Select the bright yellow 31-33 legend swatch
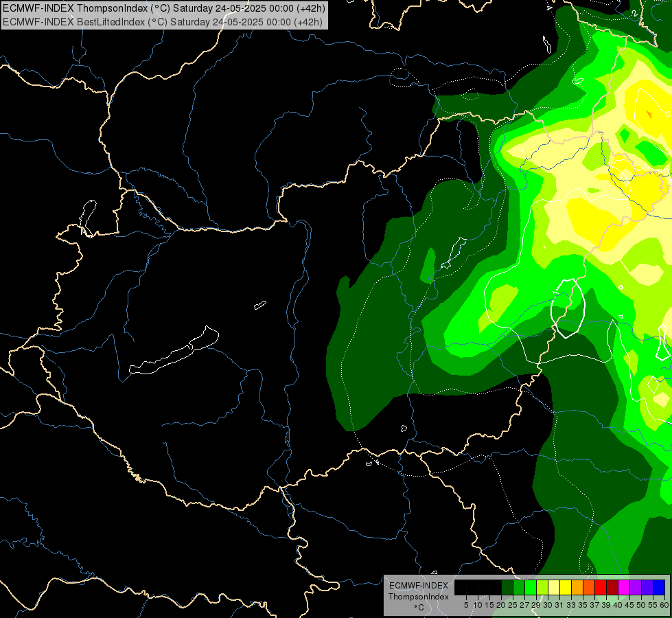This screenshot has width=672, height=618. [566, 587]
